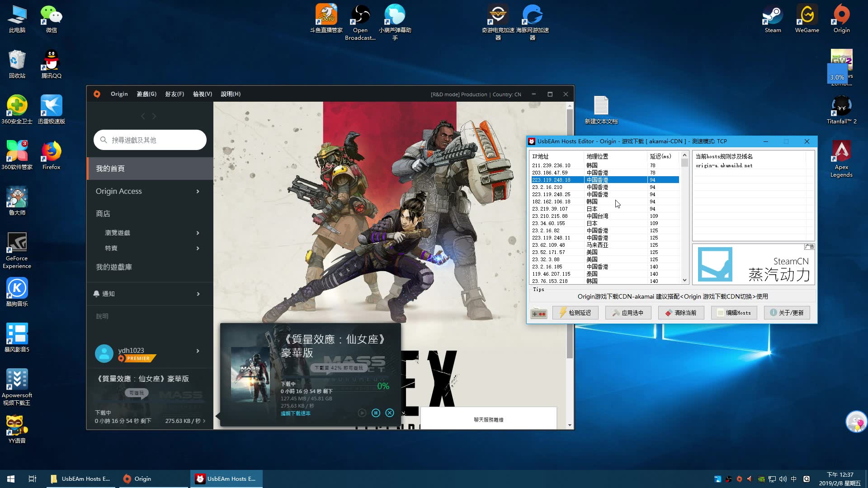Click the Mass Effect Andromeda cover thumbnail
868x488 pixels.
coord(250,374)
